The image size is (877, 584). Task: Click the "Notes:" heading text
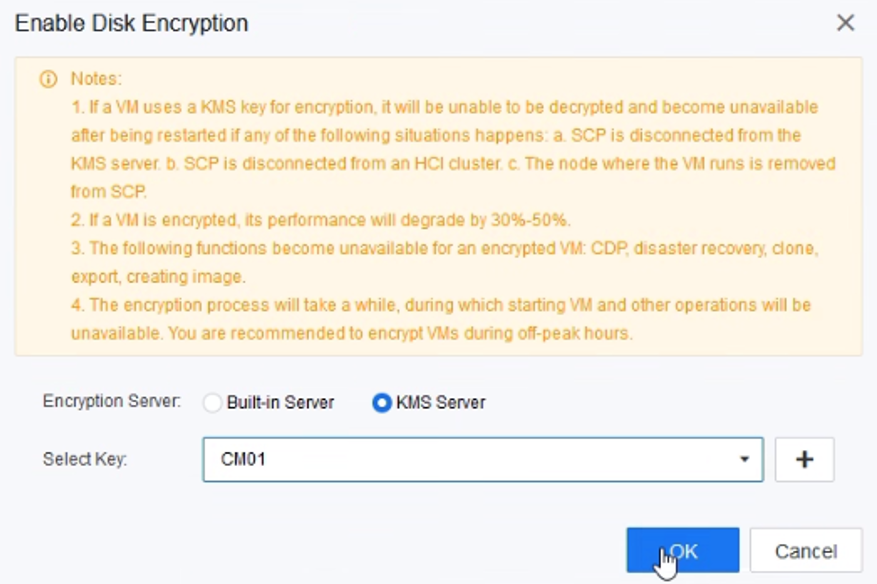[96, 79]
